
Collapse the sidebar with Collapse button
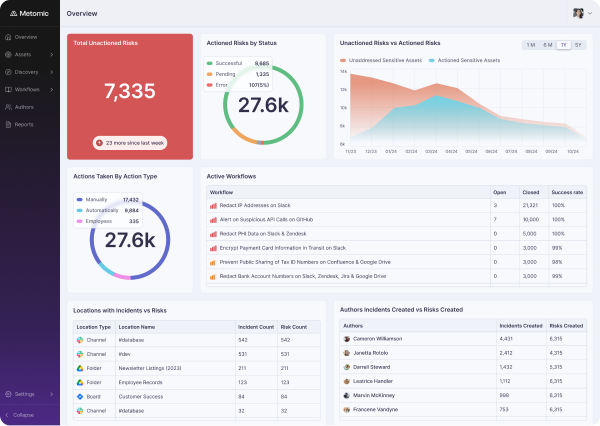20,415
